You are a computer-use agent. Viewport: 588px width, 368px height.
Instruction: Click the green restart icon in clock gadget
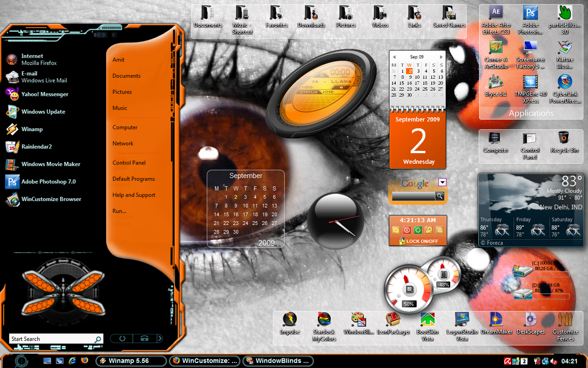pyautogui.click(x=418, y=230)
